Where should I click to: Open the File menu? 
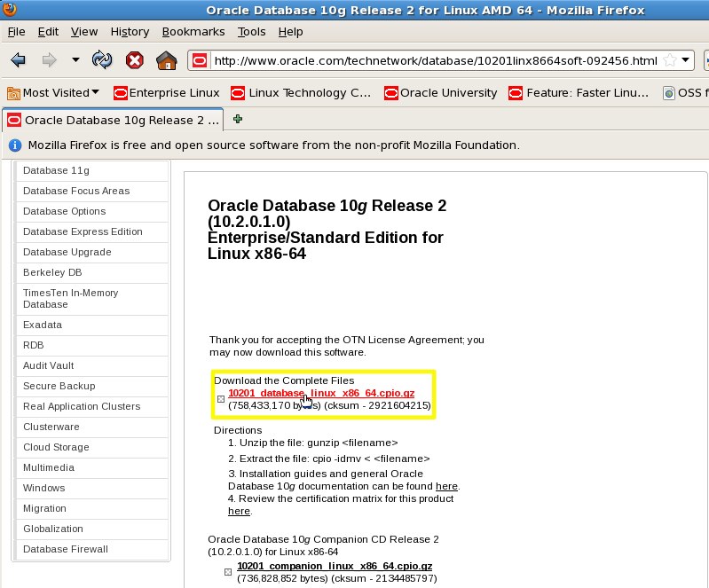tap(16, 32)
